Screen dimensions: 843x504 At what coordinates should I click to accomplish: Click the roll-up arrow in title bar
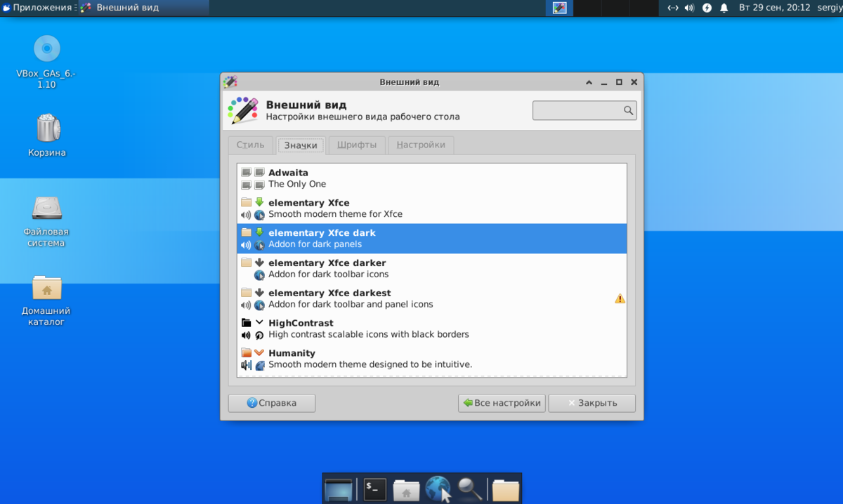589,82
